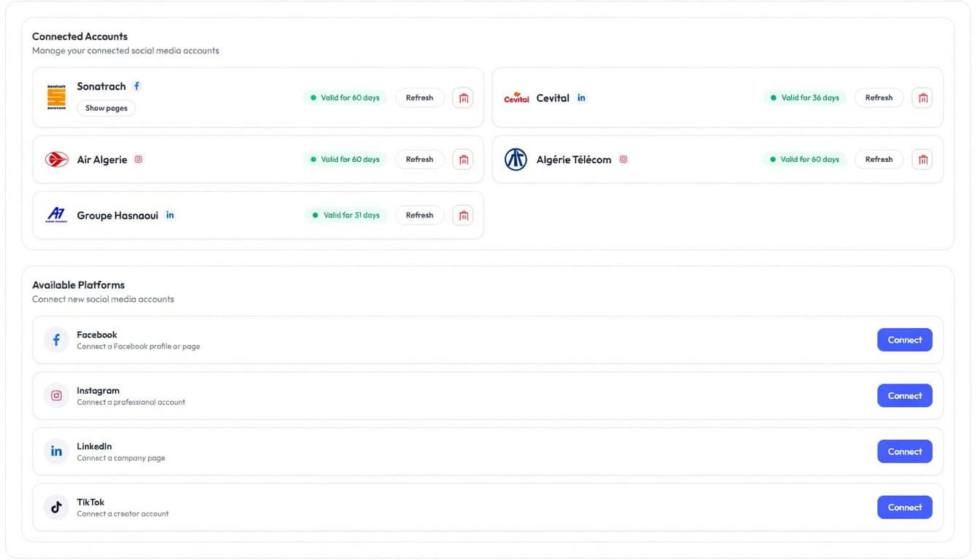This screenshot has width=980, height=560.
Task: Click the Sonatrach logo thumbnail
Action: [56, 97]
